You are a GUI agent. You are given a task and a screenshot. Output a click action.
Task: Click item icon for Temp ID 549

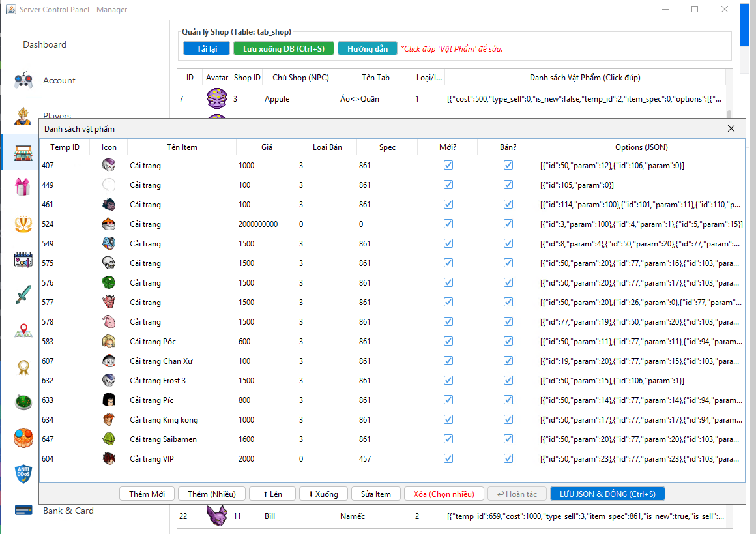(109, 243)
